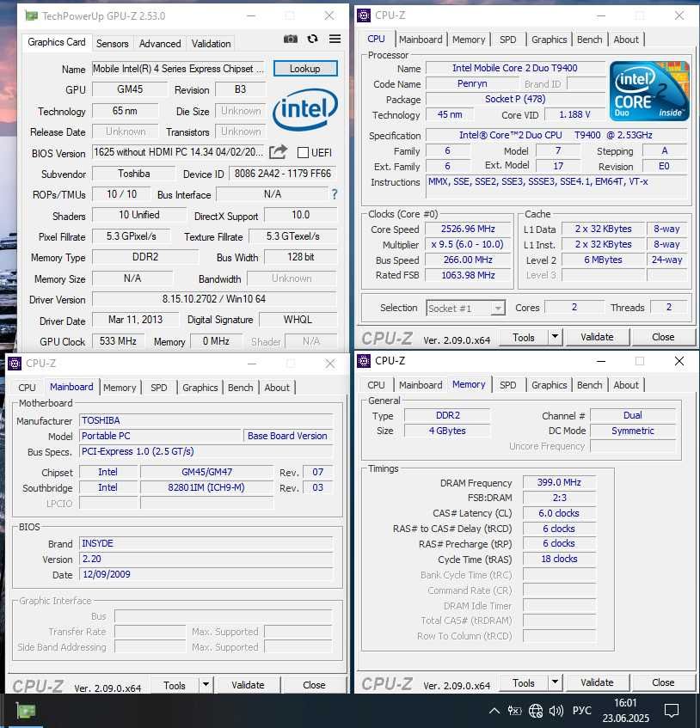This screenshot has width=700, height=728.
Task: Click the Bus Interface question mark icon
Action: [x=334, y=194]
